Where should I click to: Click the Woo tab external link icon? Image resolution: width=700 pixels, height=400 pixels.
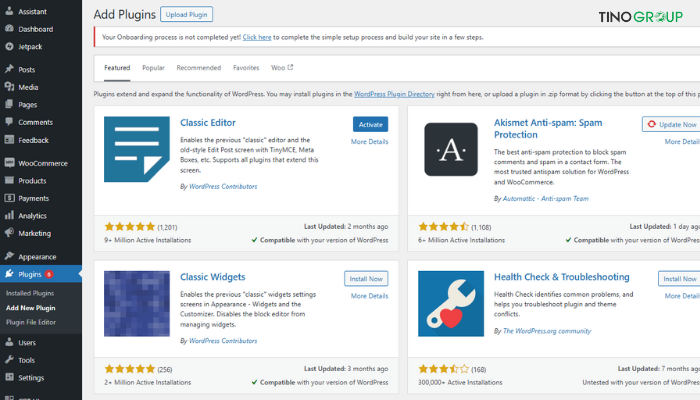coord(290,67)
